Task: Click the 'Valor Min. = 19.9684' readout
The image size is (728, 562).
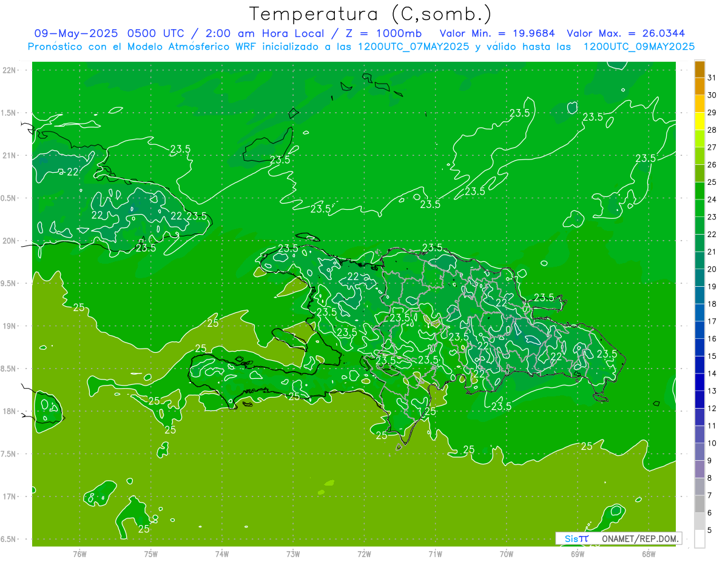Action: [x=497, y=33]
